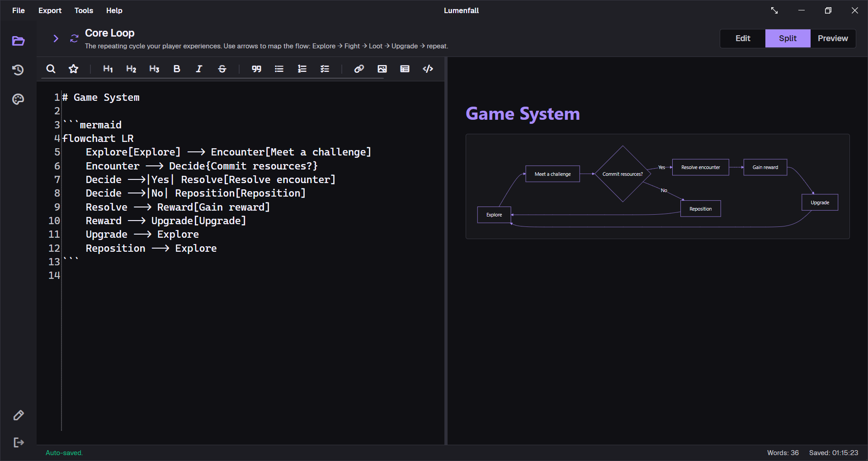Insert a block quote
Viewport: 868px width, 461px height.
point(256,69)
